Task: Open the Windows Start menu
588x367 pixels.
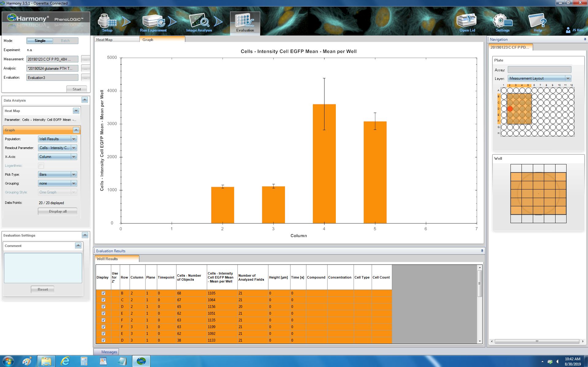Action: point(8,361)
